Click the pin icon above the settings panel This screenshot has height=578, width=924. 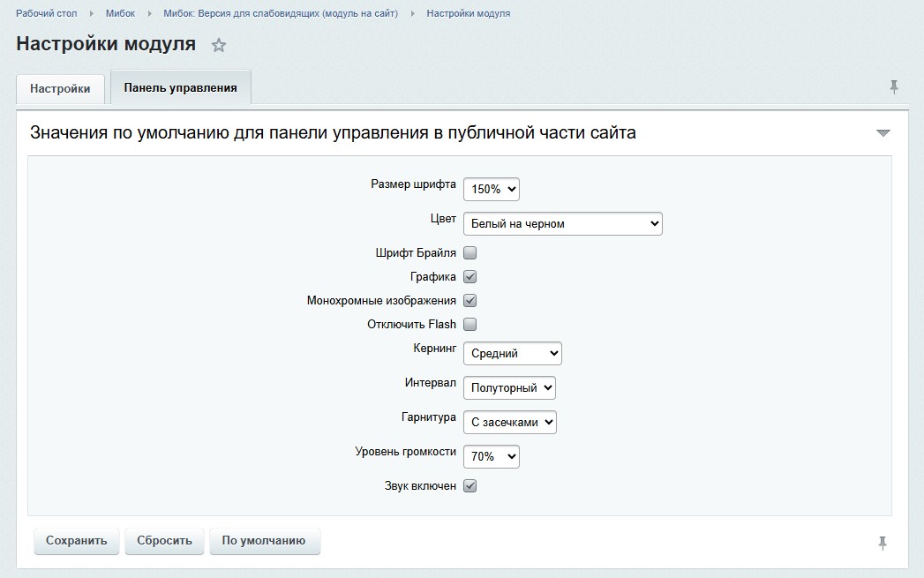pyautogui.click(x=895, y=87)
